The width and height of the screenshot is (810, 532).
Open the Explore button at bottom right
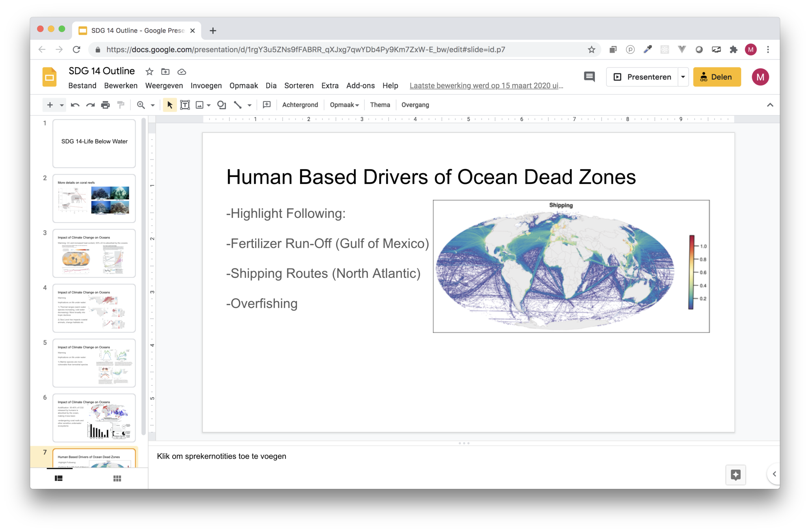pos(736,475)
